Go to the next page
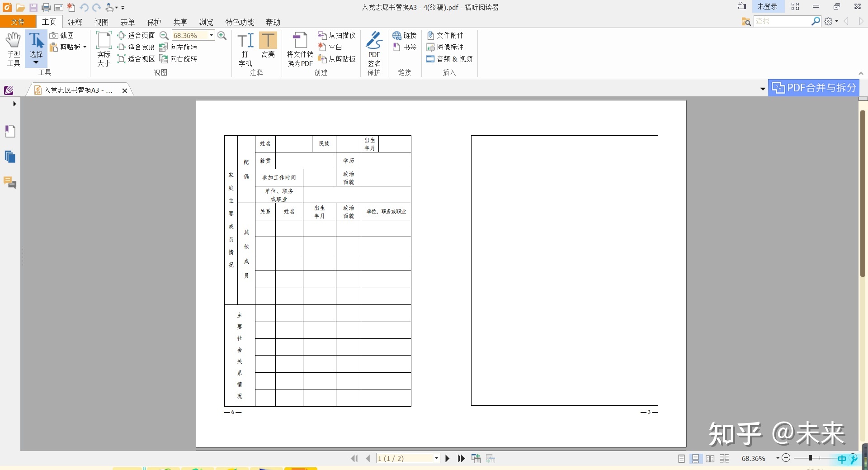This screenshot has width=868, height=470. 448,458
